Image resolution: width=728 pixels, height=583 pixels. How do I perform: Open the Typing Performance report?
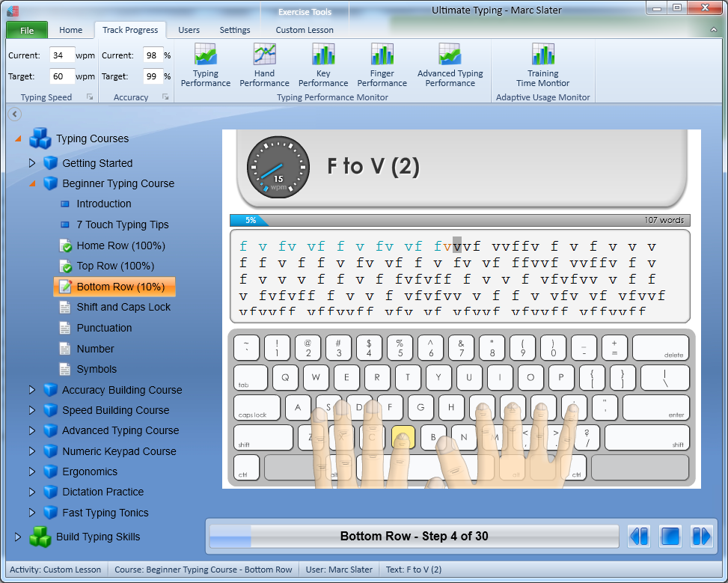205,66
